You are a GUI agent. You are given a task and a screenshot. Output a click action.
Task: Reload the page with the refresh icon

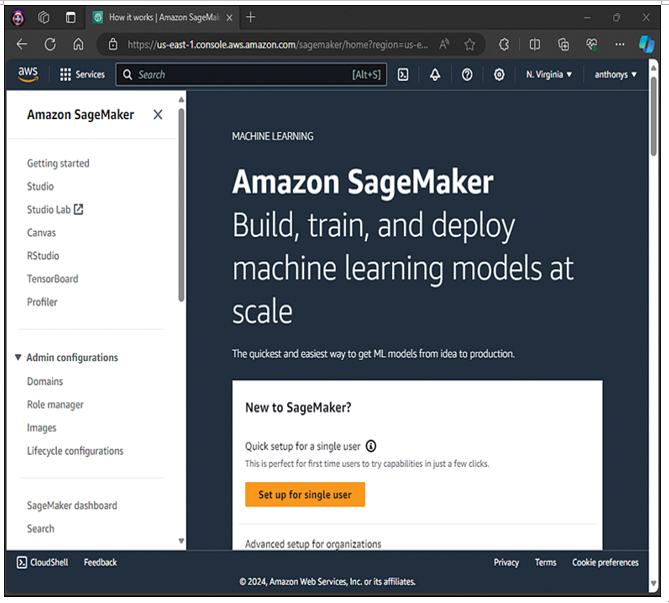50,44
